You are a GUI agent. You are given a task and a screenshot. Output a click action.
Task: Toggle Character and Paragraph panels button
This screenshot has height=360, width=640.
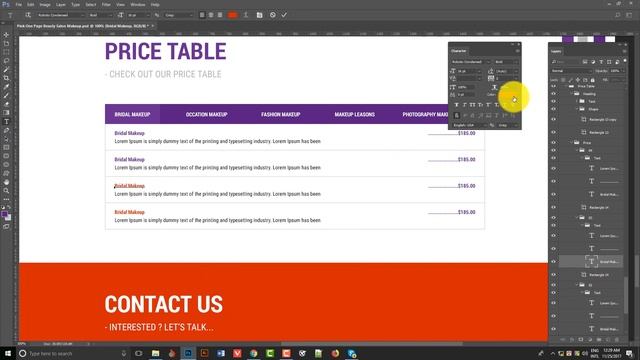259,15
